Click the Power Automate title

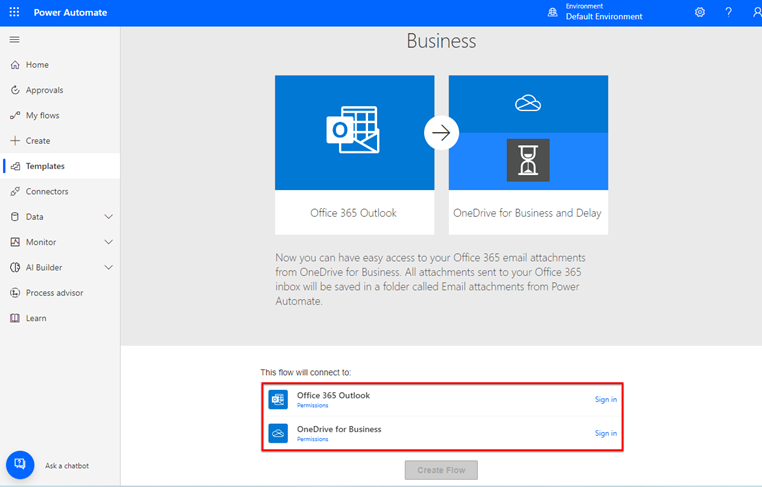70,13
